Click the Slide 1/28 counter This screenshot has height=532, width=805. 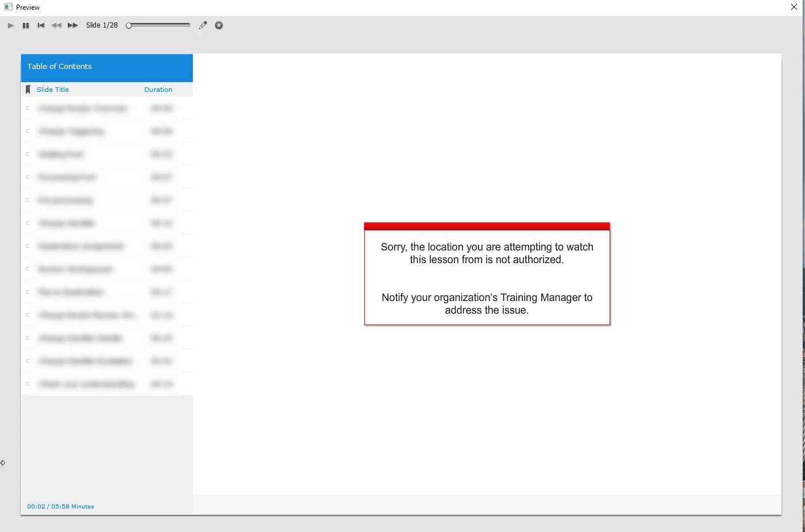[102, 25]
